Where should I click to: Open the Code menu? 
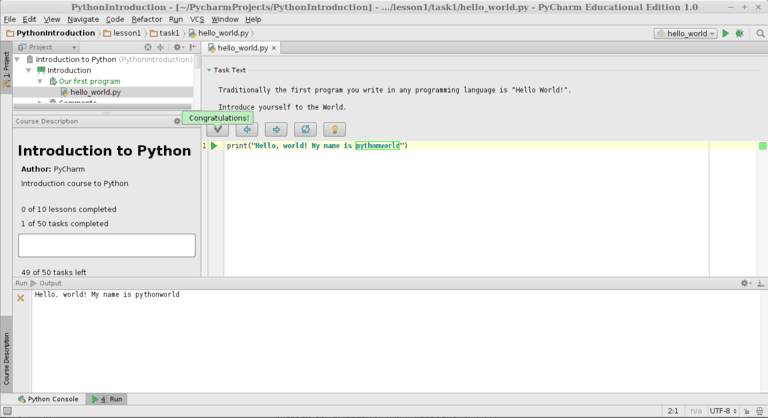(x=115, y=19)
